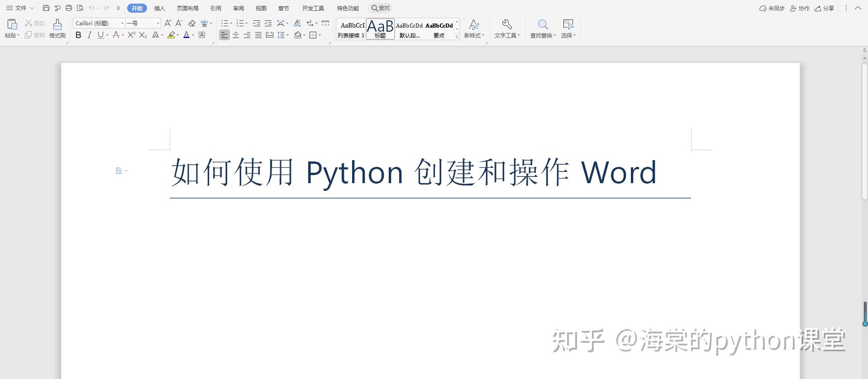Click the 粘贴 paste clipboard icon

point(12,24)
